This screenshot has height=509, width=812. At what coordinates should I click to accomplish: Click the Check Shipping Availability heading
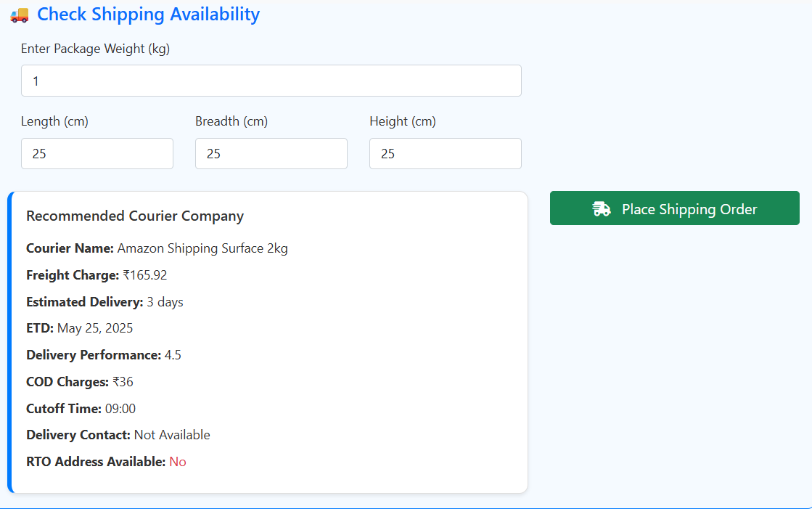pyautogui.click(x=148, y=15)
